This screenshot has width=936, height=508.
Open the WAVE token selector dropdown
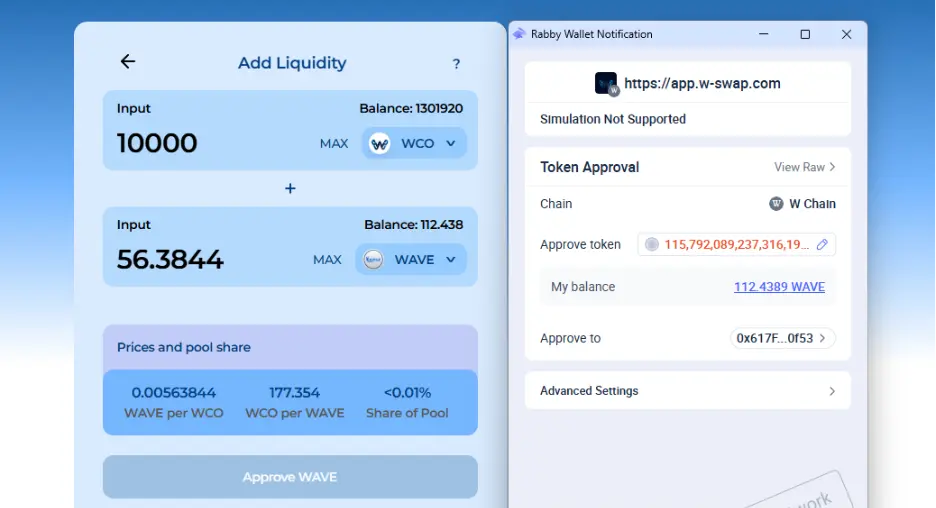click(x=411, y=260)
